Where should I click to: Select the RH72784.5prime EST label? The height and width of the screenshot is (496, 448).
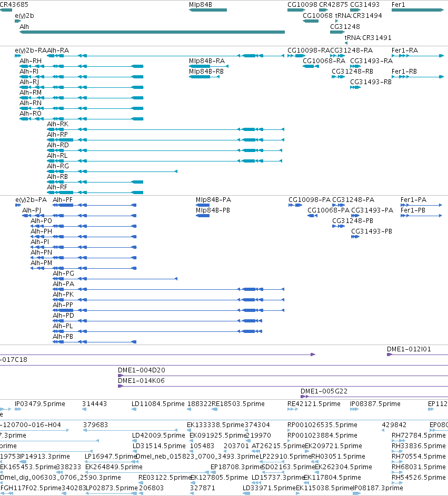tap(419, 436)
